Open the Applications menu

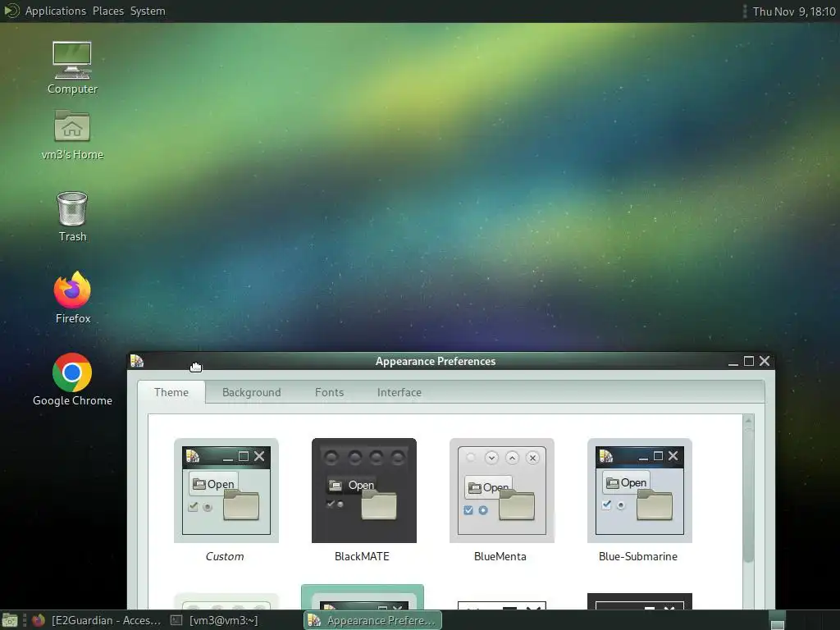(x=55, y=11)
